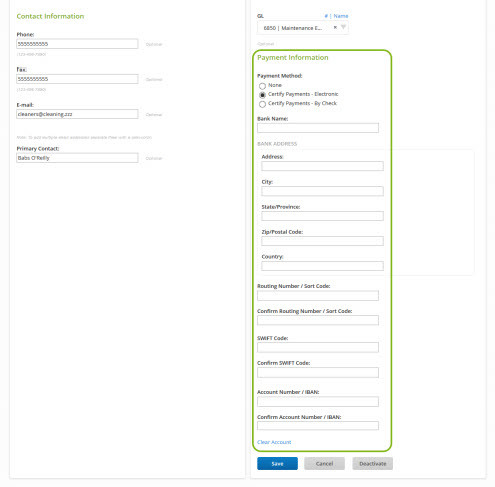Edit the E-mail field

click(77, 114)
